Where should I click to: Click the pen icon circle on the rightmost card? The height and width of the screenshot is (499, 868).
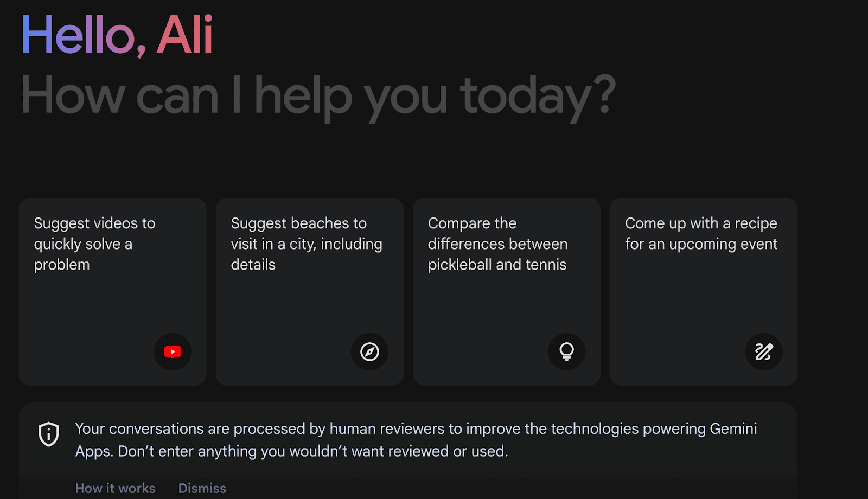764,351
